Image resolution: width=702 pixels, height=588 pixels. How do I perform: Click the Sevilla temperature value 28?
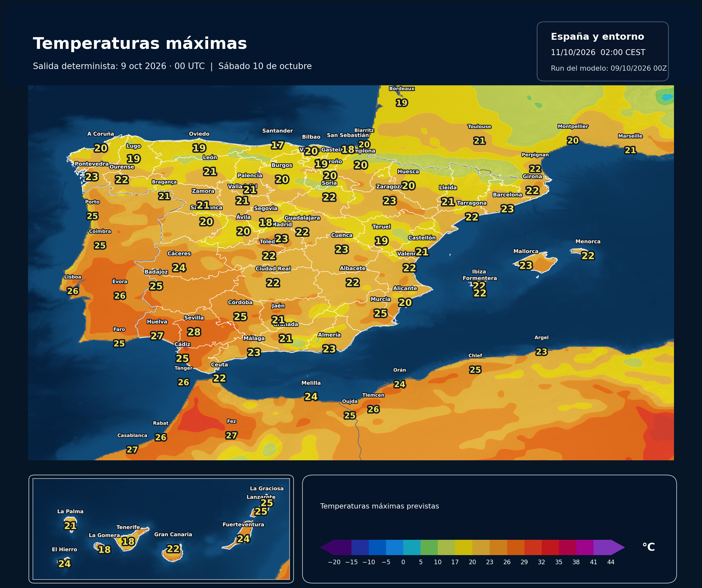tap(194, 332)
